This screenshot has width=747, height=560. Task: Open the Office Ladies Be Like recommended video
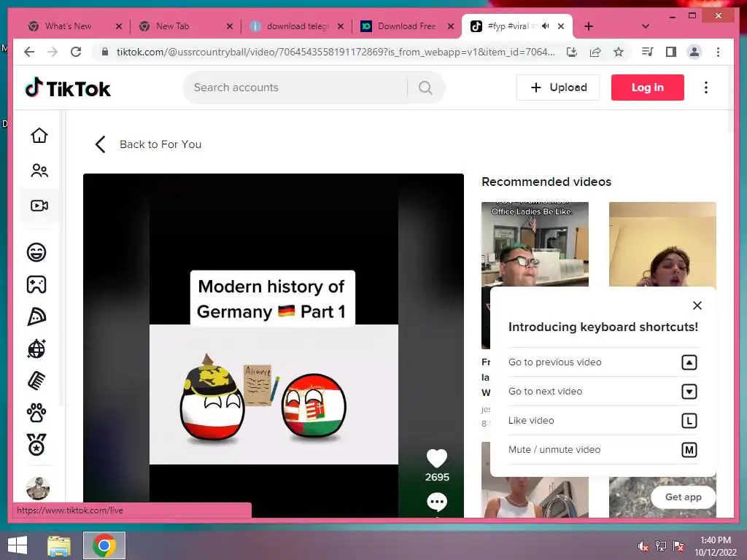(535, 244)
